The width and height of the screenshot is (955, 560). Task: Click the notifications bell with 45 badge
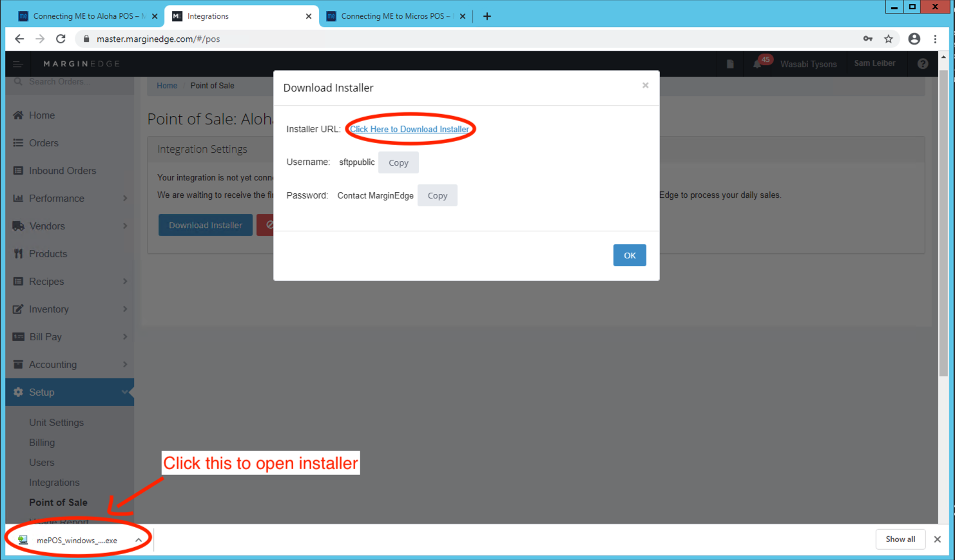click(x=757, y=64)
